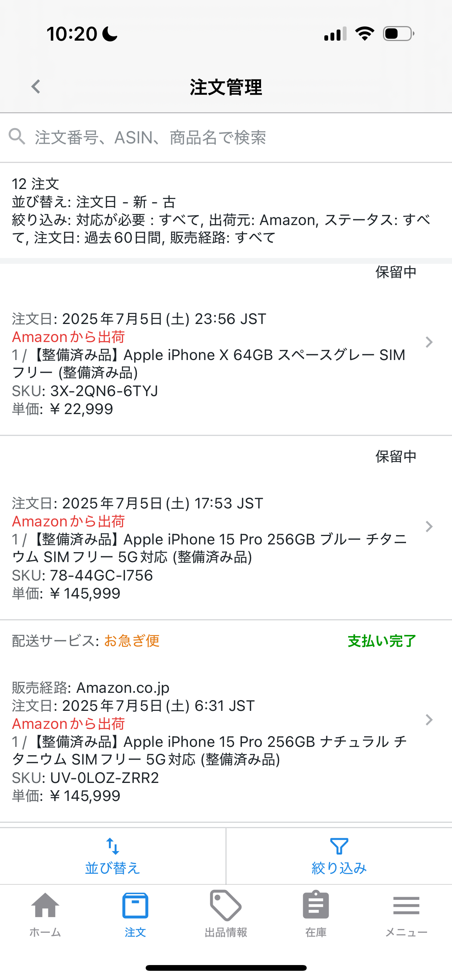This screenshot has height=980, width=452.
Task: Select the 注文 orders tab icon
Action: tap(135, 905)
